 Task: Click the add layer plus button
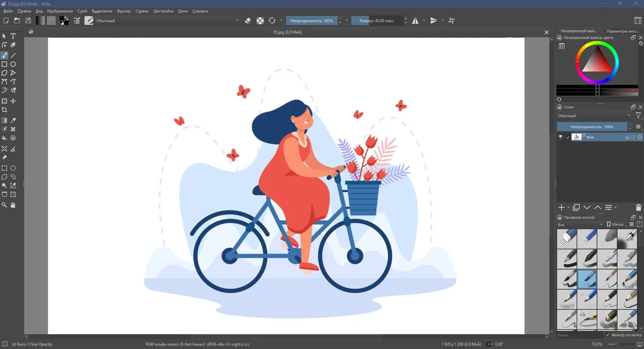pyautogui.click(x=561, y=207)
